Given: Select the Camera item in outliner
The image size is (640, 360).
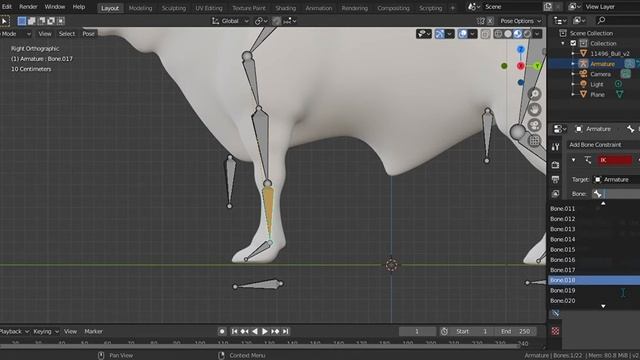Looking at the screenshot, I should click(600, 74).
